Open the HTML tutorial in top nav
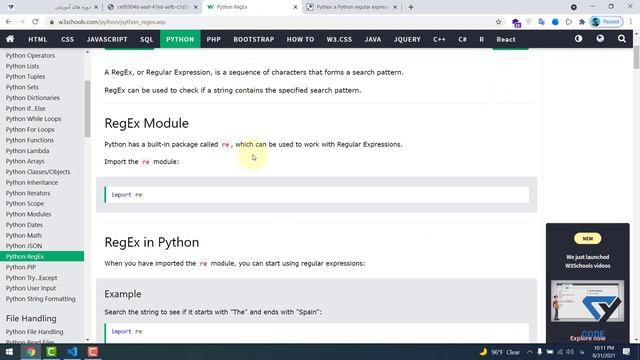The image size is (640, 360). [38, 39]
